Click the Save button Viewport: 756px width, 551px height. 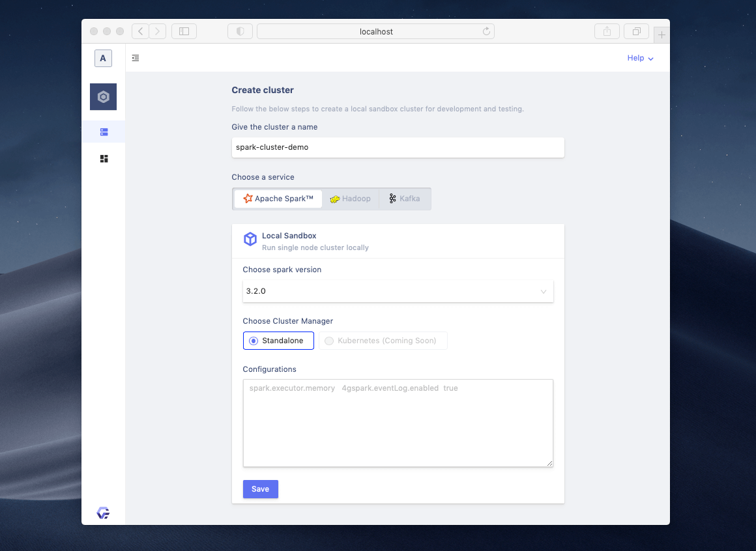point(260,489)
